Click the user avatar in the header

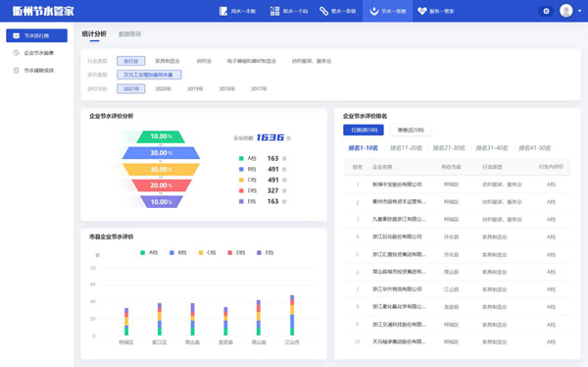565,11
